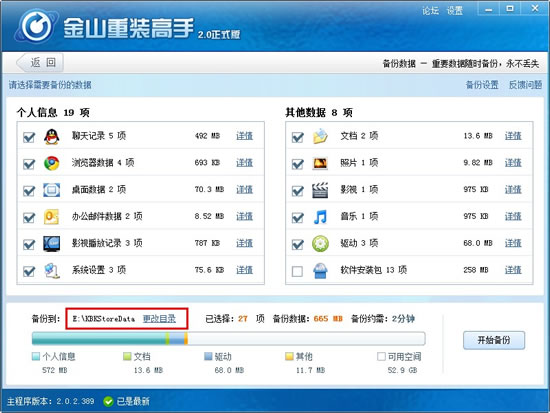
Task: Click the green driver gear icon
Action: (x=320, y=244)
